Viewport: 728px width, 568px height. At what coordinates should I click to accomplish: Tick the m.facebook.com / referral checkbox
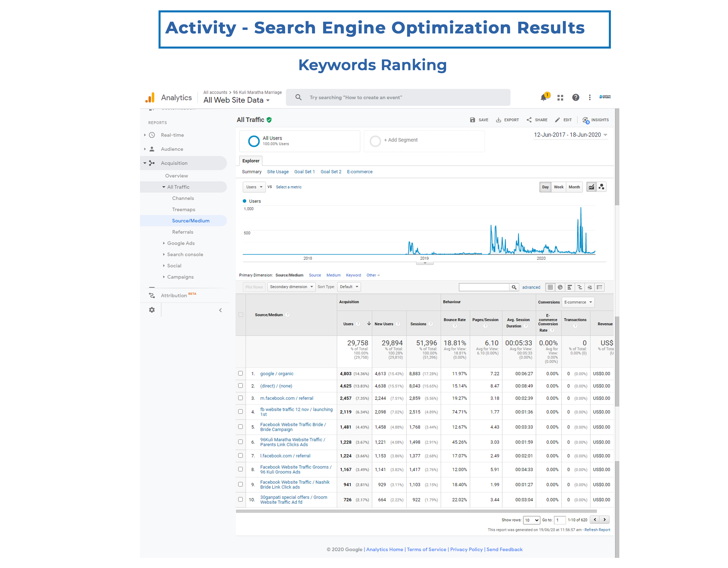click(x=240, y=398)
